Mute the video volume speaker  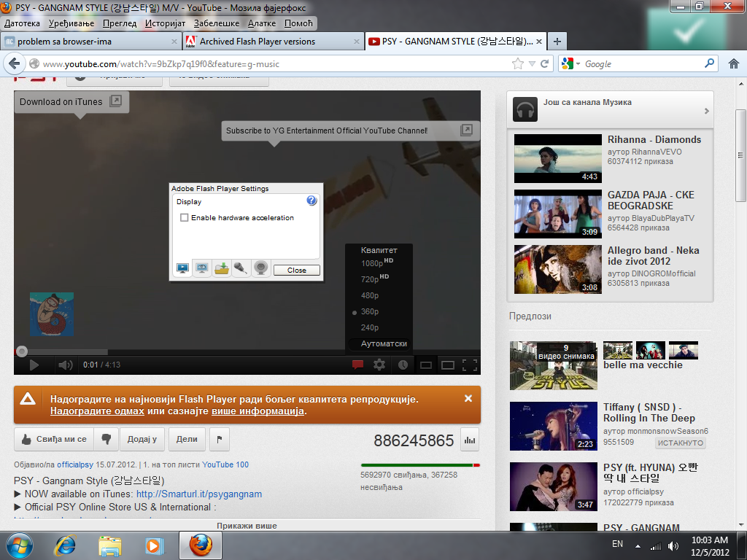tap(65, 365)
